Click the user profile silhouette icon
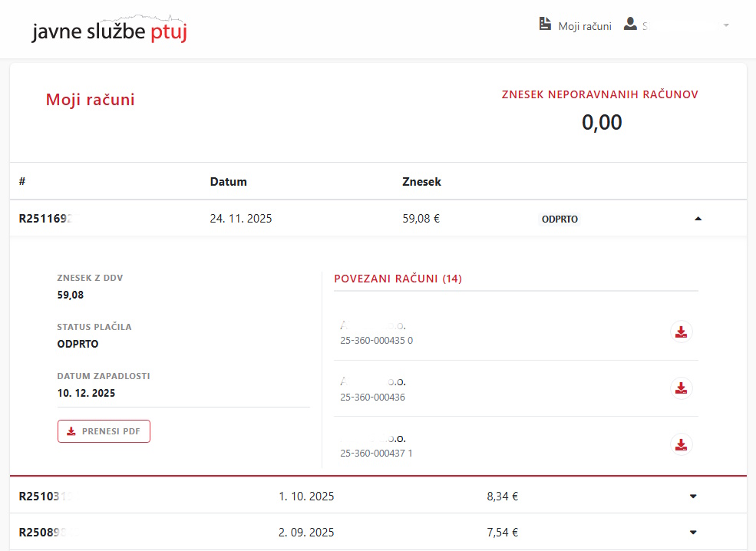The width and height of the screenshot is (756, 551). click(x=630, y=25)
